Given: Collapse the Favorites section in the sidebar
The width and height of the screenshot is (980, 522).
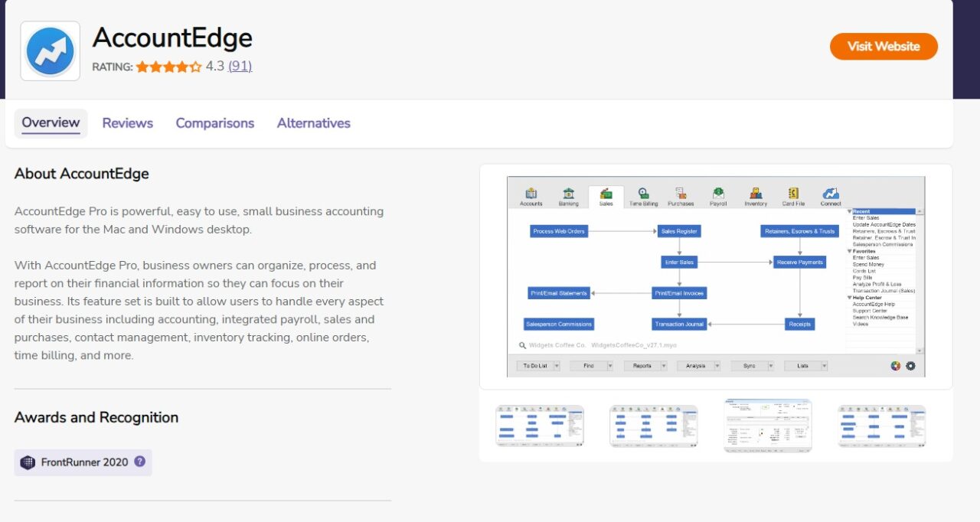Looking at the screenshot, I should click(850, 251).
